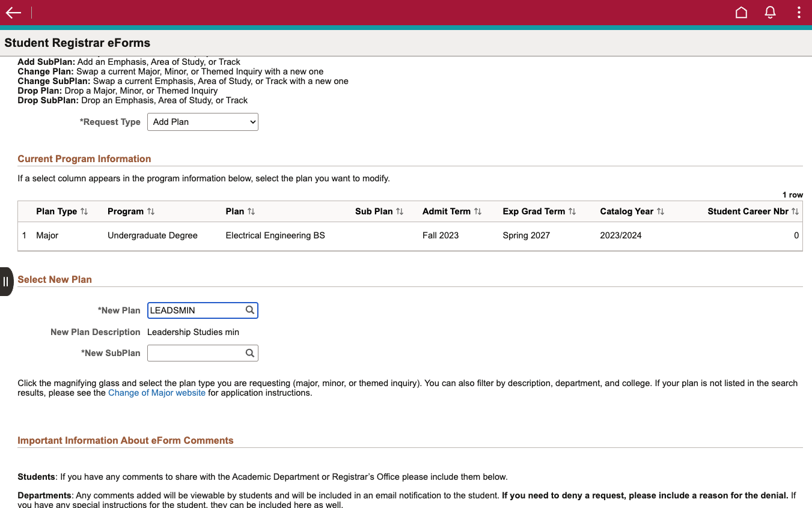This screenshot has width=812, height=508.
Task: Open the Request Type dropdown
Action: (203, 122)
